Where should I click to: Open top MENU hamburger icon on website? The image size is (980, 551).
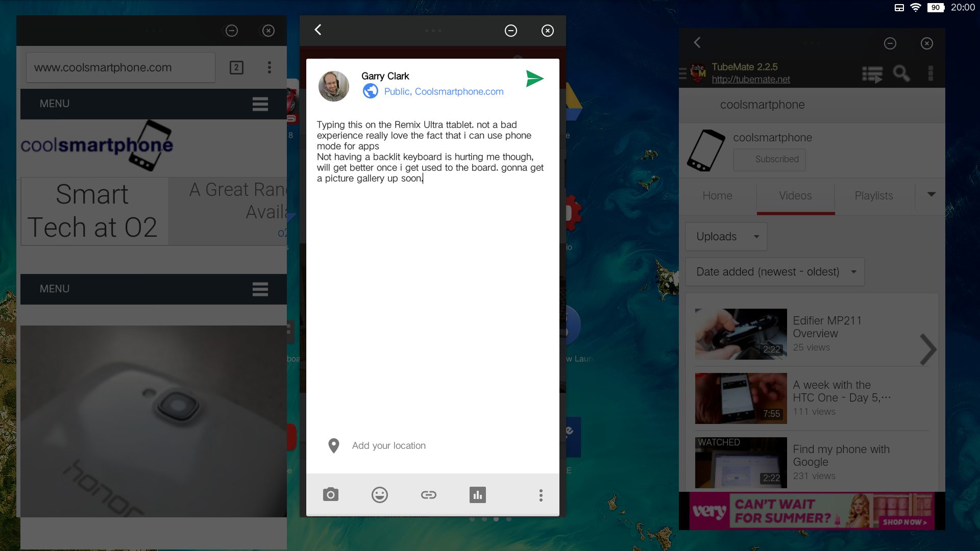(x=260, y=104)
